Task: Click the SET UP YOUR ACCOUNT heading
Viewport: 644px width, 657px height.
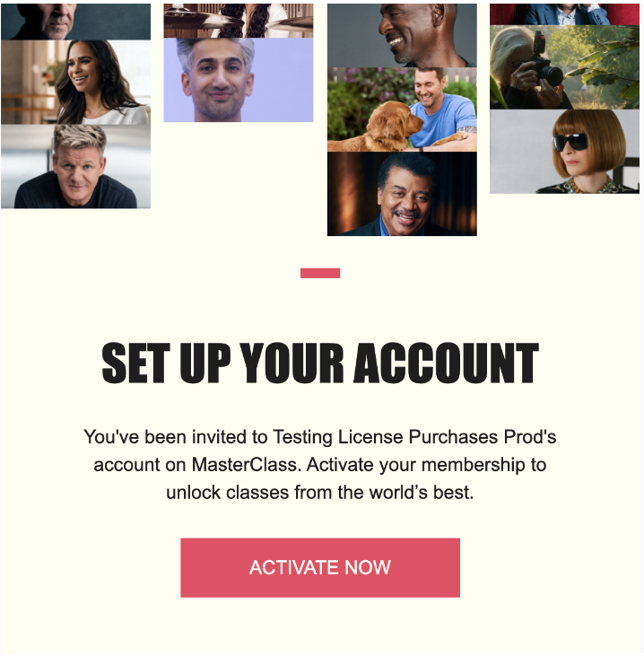Action: pos(320,363)
